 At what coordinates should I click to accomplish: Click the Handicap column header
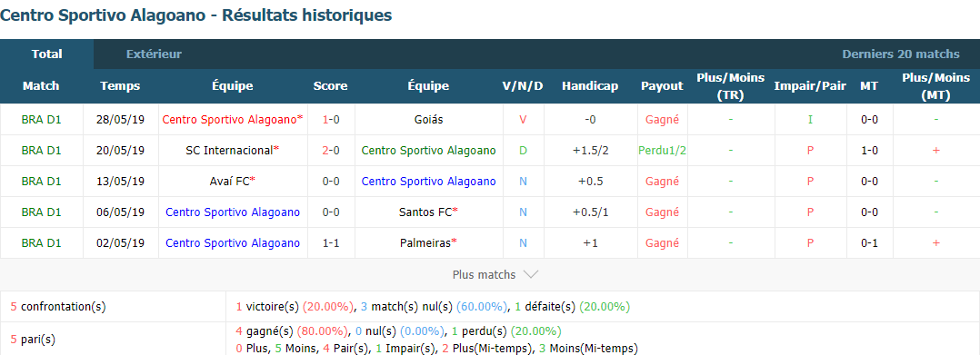(x=589, y=86)
